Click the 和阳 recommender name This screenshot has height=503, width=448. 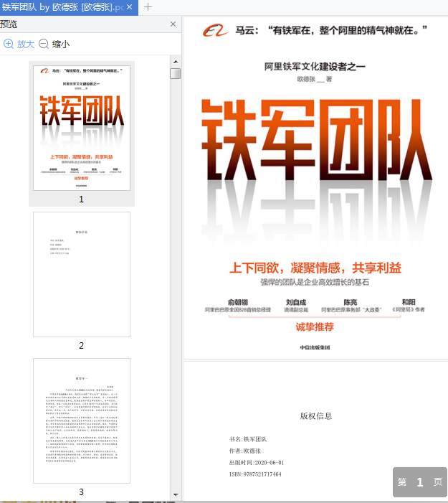tap(409, 302)
